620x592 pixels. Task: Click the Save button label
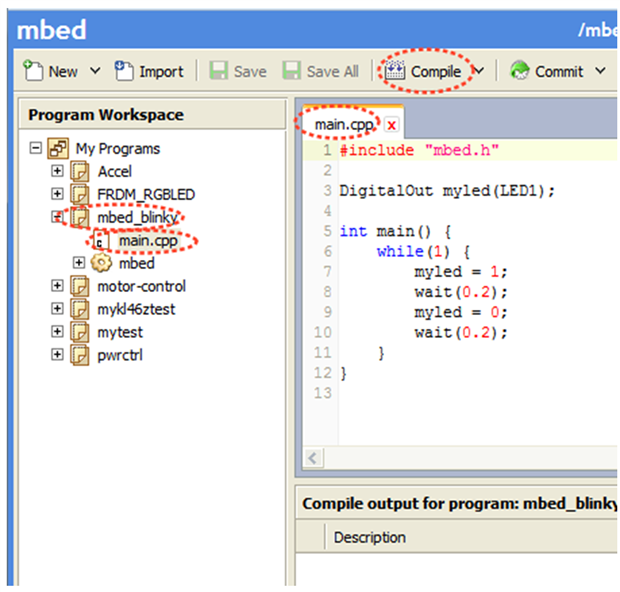(x=250, y=72)
